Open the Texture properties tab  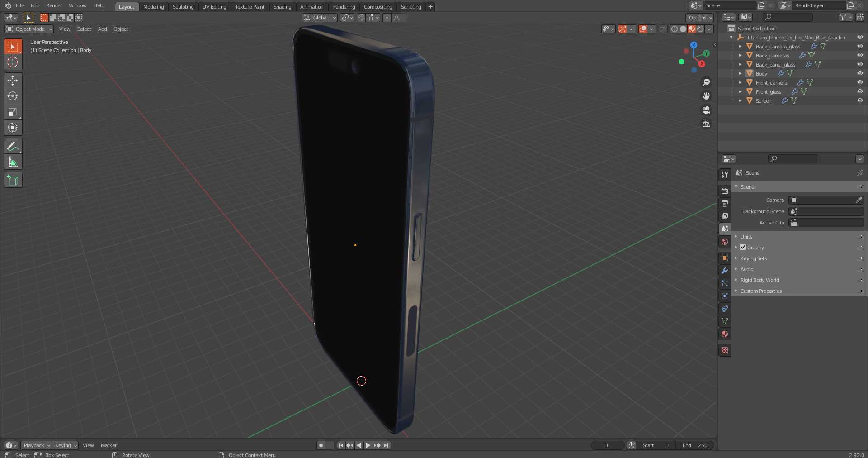[725, 350]
